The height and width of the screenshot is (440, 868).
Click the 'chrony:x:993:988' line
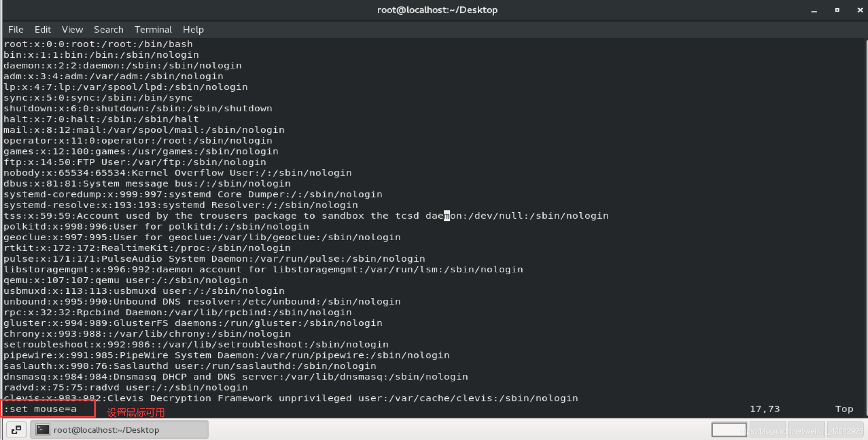[x=147, y=334]
